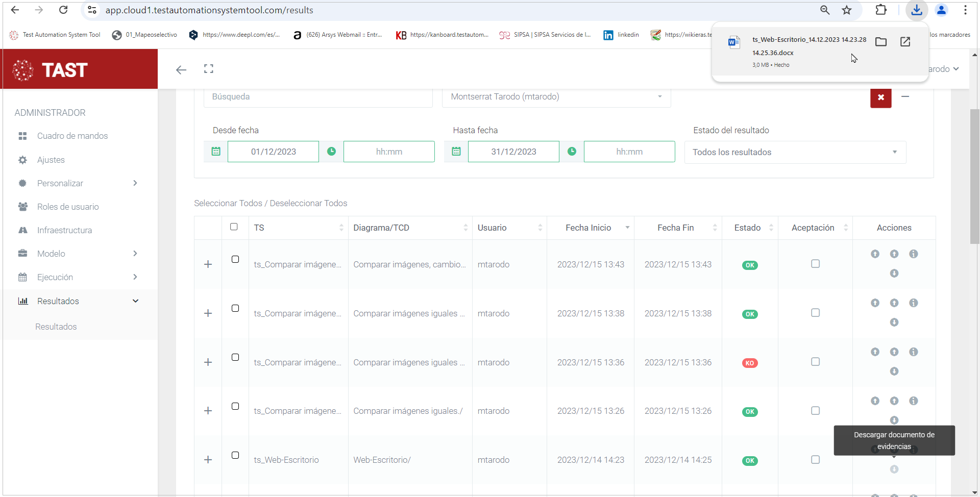Click info icon for first result row
This screenshot has width=980, height=497.
(913, 254)
